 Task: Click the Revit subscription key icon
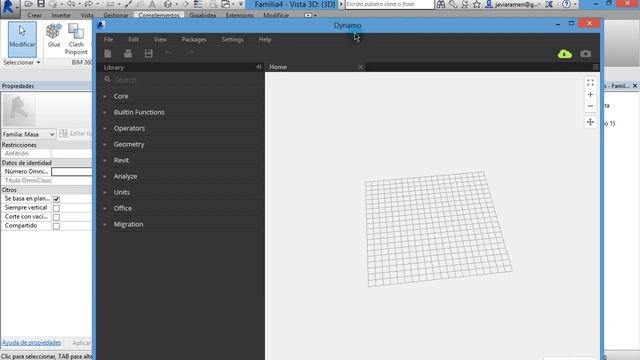point(453,4)
